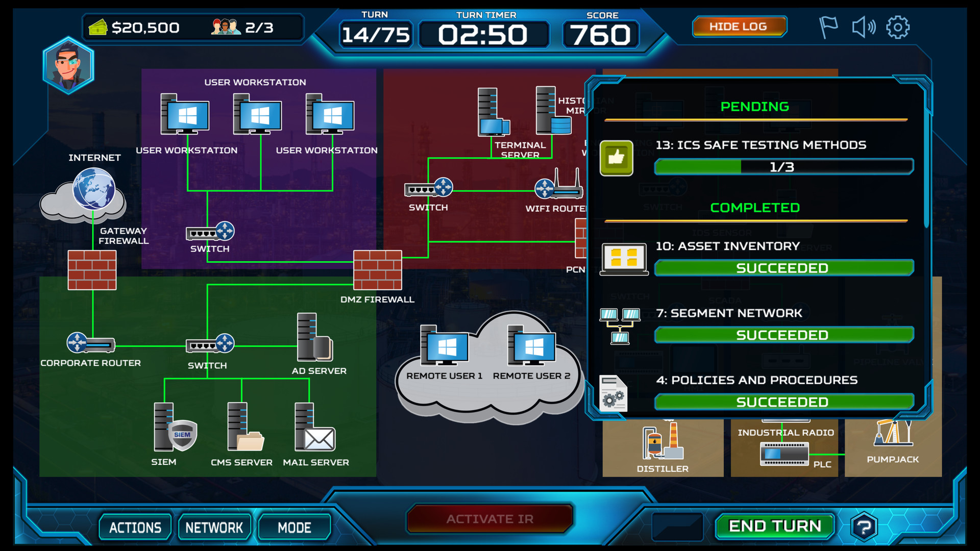Toggle sound with the speaker icon
The width and height of the screenshot is (980, 551).
[864, 27]
